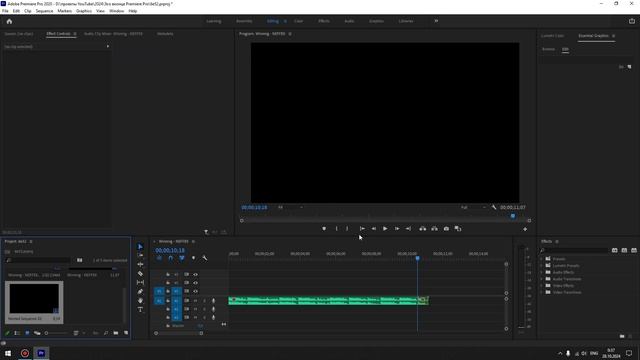640x360 pixels.
Task: Click the Comparison View button
Action: point(458,229)
